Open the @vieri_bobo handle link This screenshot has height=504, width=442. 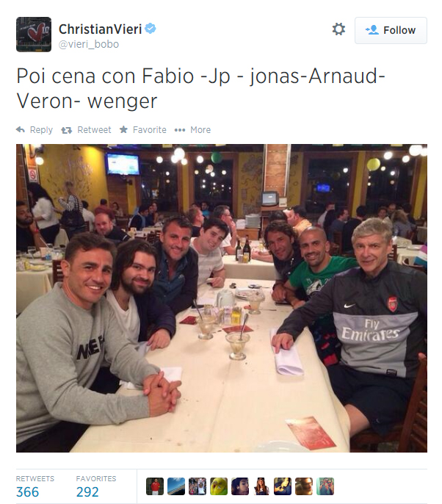tap(89, 44)
